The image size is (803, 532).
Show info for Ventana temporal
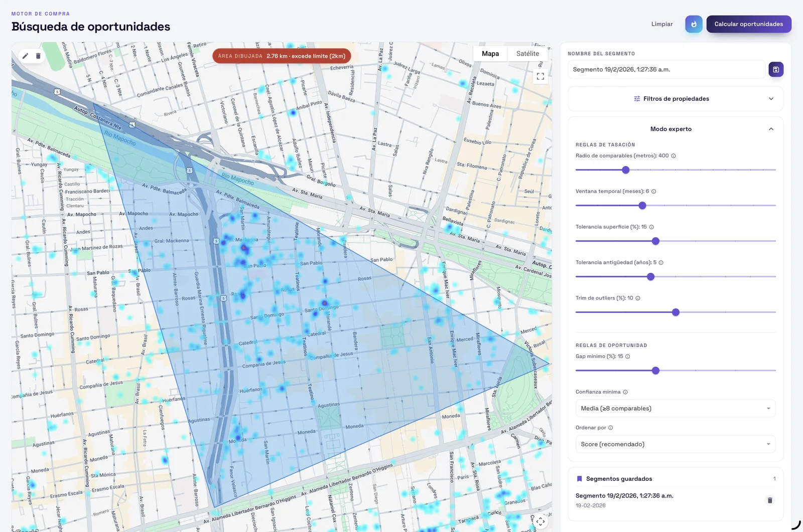click(654, 192)
